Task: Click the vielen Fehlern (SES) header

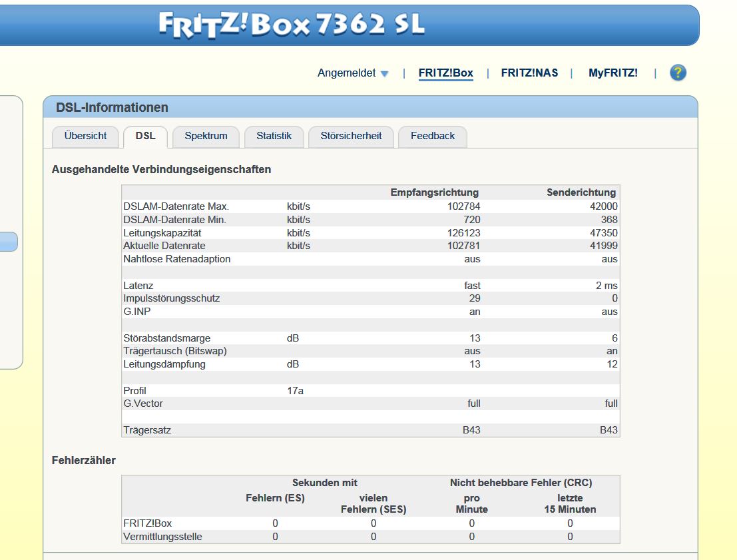Action: point(373,503)
